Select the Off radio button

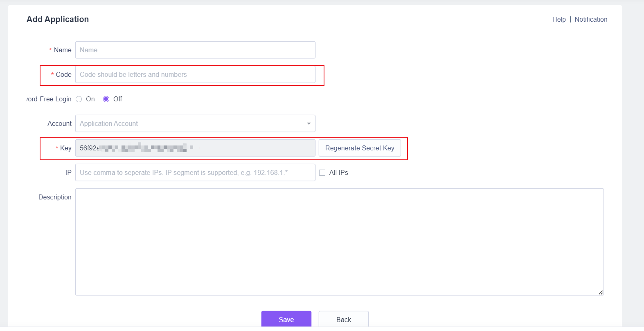coord(106,99)
